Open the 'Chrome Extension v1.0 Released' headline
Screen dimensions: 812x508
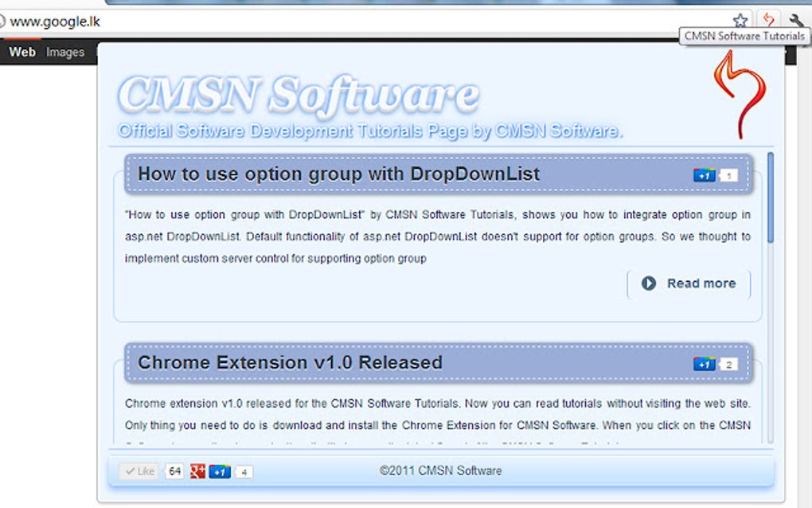(x=290, y=362)
